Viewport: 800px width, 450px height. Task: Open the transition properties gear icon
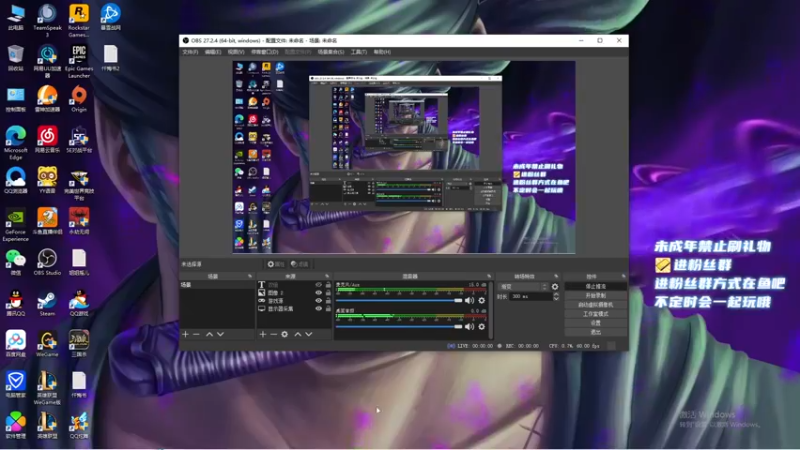(x=555, y=287)
